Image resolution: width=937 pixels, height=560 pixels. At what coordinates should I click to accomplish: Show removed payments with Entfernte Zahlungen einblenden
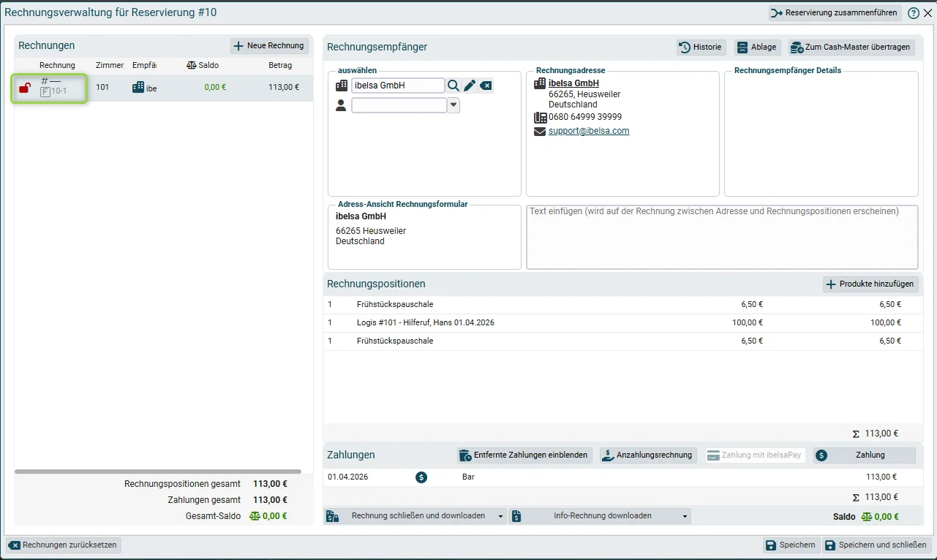[524, 455]
